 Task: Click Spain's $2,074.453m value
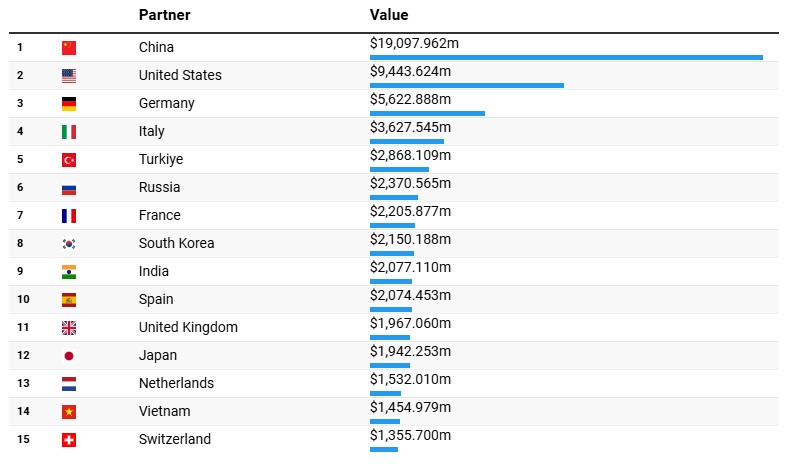coord(410,295)
